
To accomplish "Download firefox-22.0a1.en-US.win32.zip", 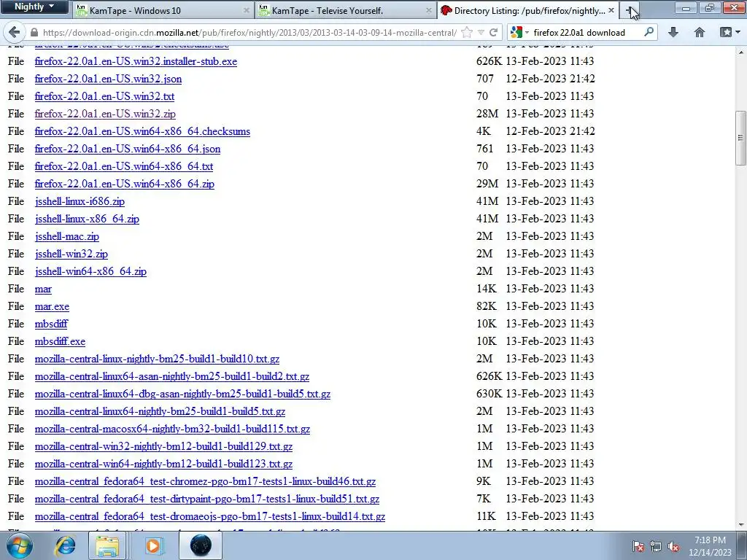I will coord(105,114).
